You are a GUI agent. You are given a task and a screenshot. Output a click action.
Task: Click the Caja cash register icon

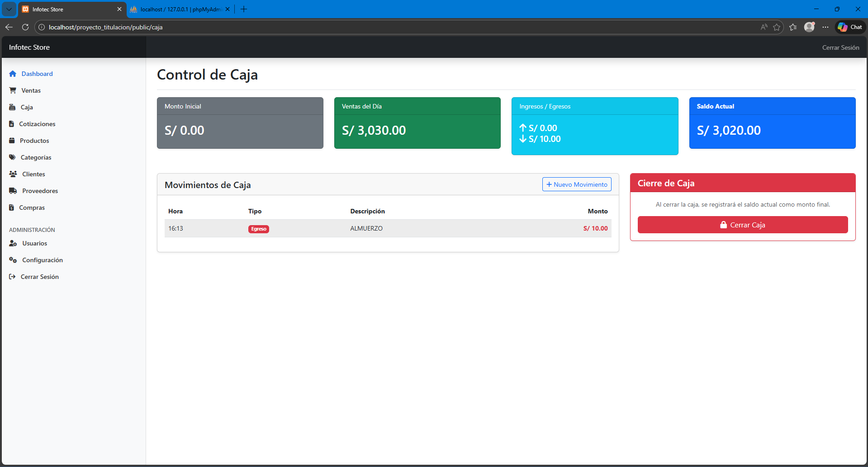[x=12, y=107]
